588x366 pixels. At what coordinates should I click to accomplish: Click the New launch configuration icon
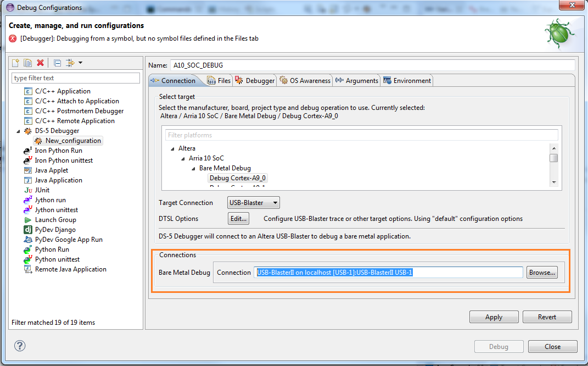pos(15,63)
